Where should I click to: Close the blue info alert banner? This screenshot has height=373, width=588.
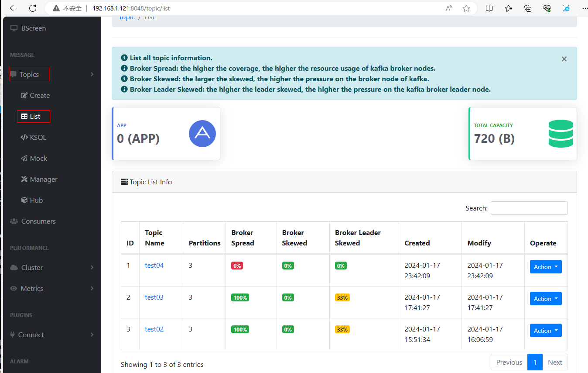(x=564, y=59)
